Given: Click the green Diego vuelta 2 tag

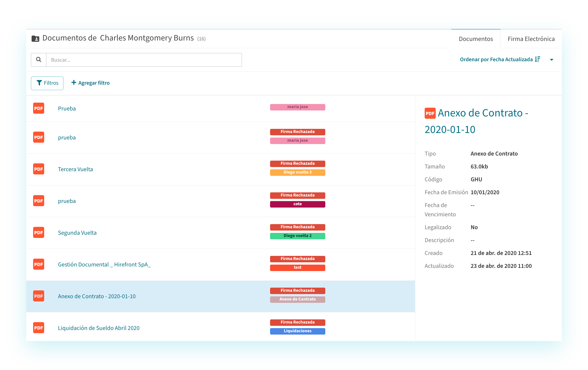Looking at the screenshot, I should pyautogui.click(x=297, y=236).
